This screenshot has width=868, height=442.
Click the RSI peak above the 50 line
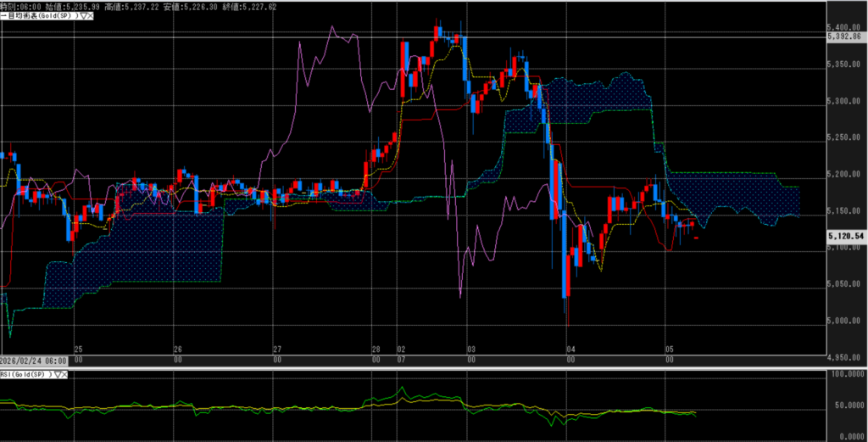coord(401,389)
